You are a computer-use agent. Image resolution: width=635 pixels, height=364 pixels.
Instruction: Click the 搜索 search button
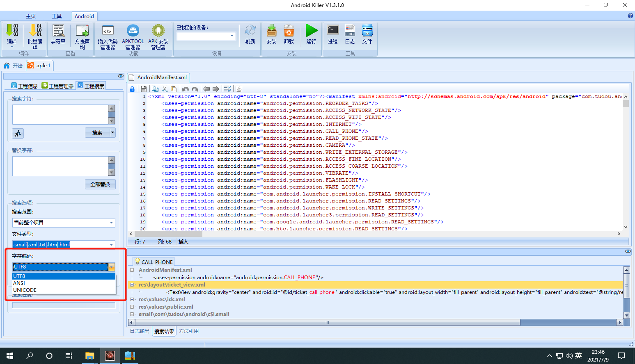click(97, 132)
